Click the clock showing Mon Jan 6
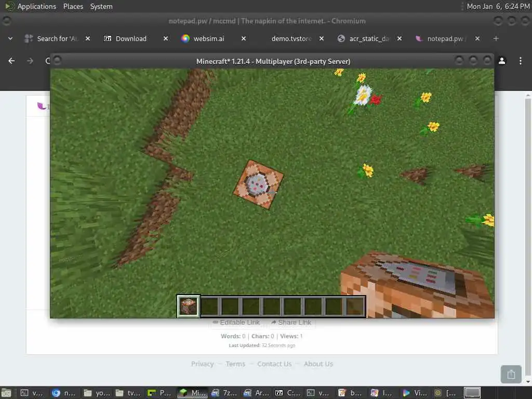 pos(498,6)
